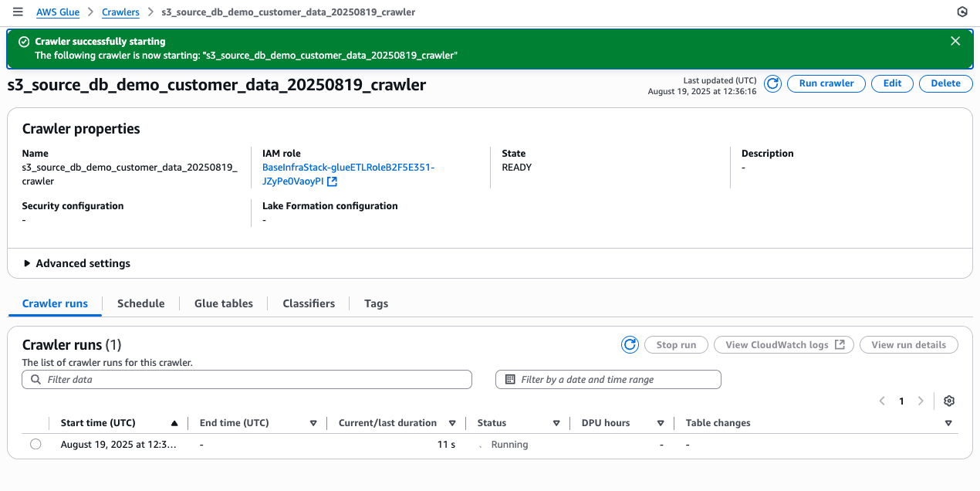The image size is (980, 491).
Task: Click Security configuration label
Action: tap(73, 206)
